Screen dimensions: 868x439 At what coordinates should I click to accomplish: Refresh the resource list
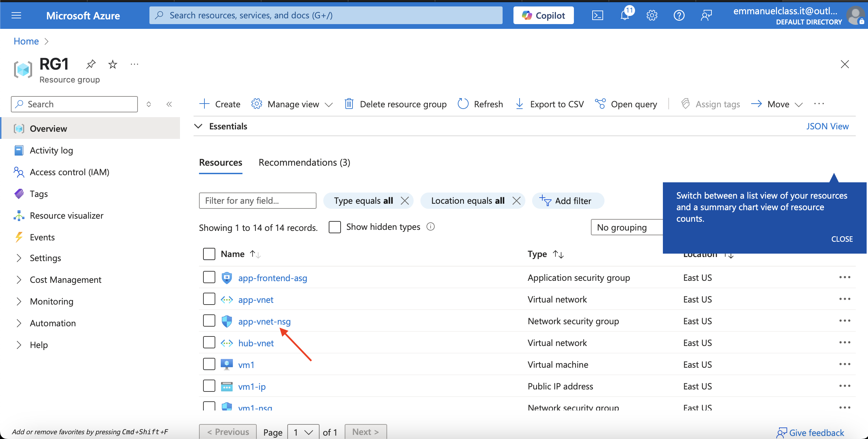click(x=480, y=104)
